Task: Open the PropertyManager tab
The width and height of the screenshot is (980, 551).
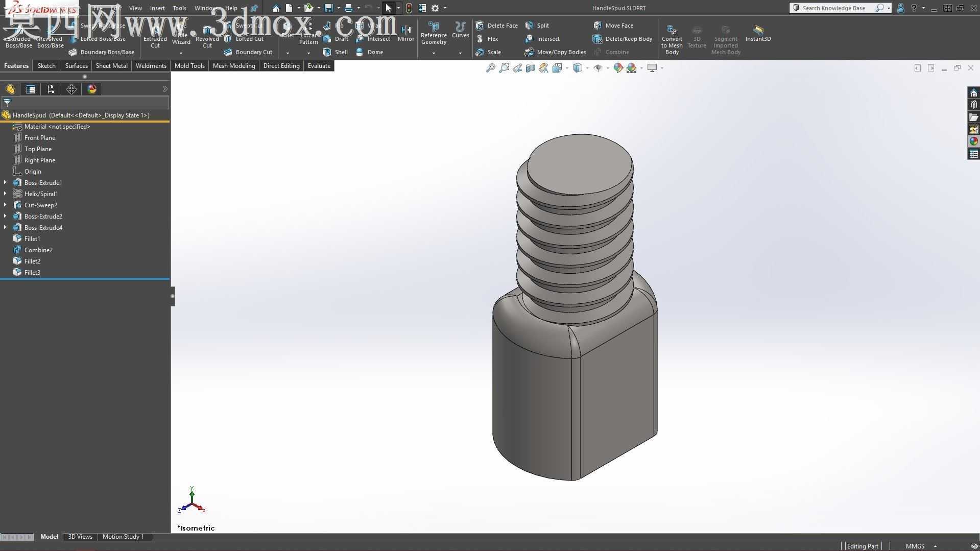Action: (31, 89)
